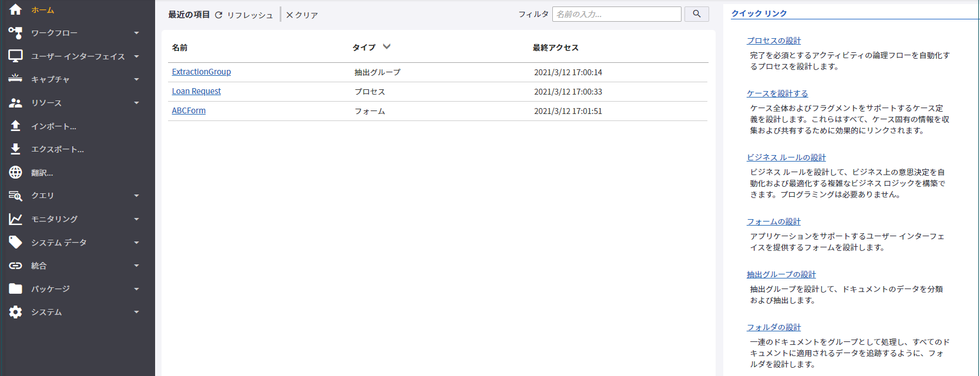Screen dimensions: 980x376
Task: Open the インポート... menu item
Action: [53, 126]
